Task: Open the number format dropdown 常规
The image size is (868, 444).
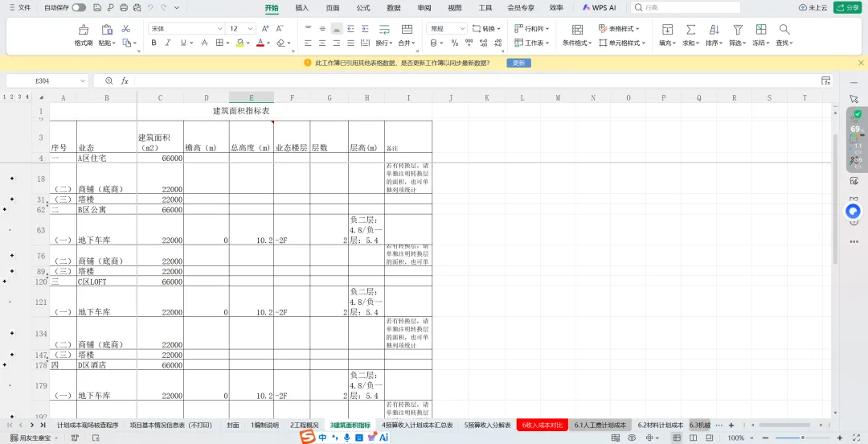Action: (x=462, y=28)
